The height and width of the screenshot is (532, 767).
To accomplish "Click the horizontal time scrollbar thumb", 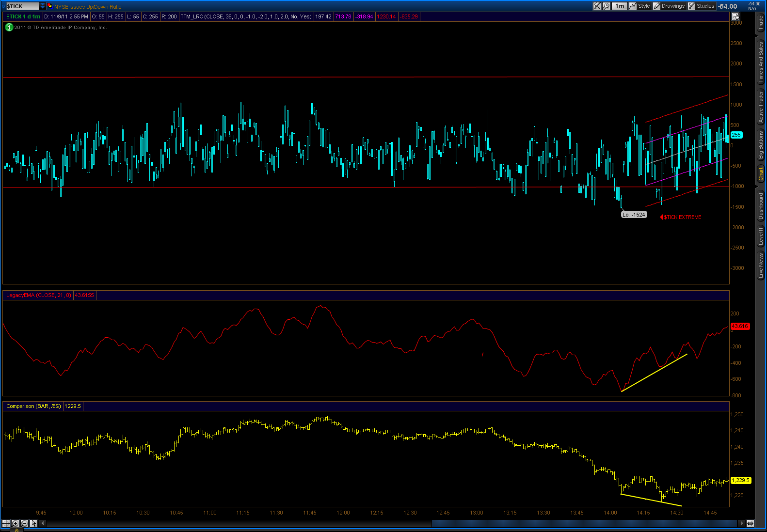I will 584,523.
